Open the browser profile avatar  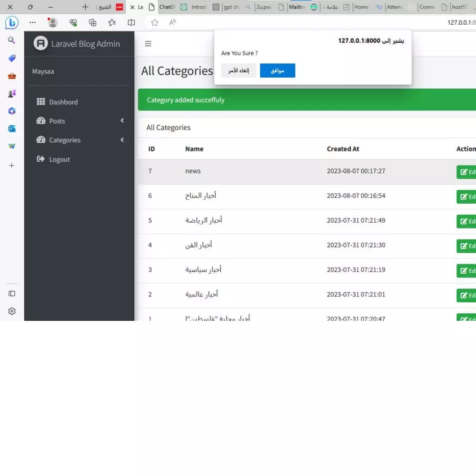coord(52,22)
